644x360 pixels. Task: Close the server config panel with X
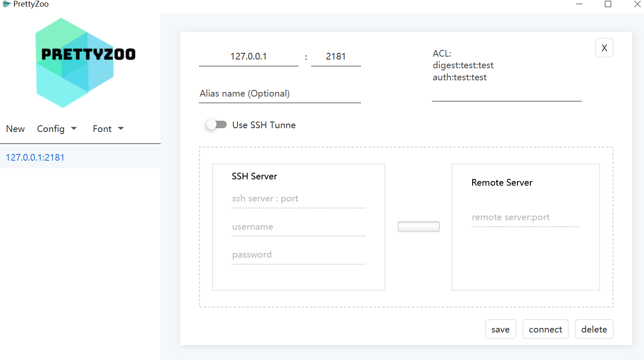coord(604,48)
